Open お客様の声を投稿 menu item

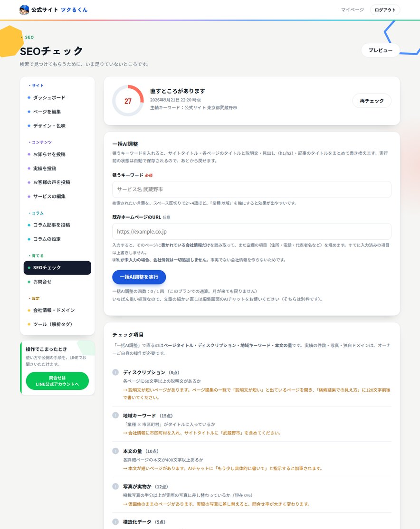[x=57, y=182]
